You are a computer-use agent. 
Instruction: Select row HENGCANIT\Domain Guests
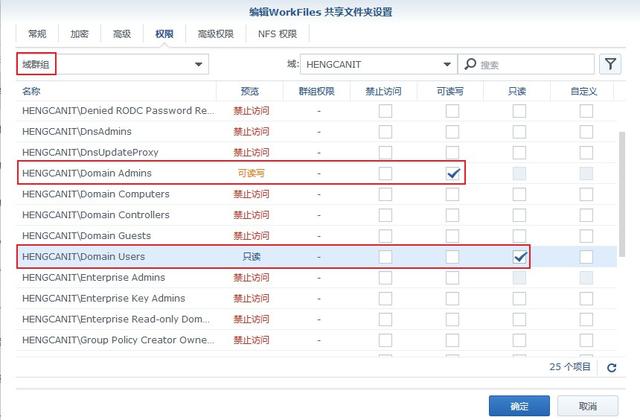316,236
